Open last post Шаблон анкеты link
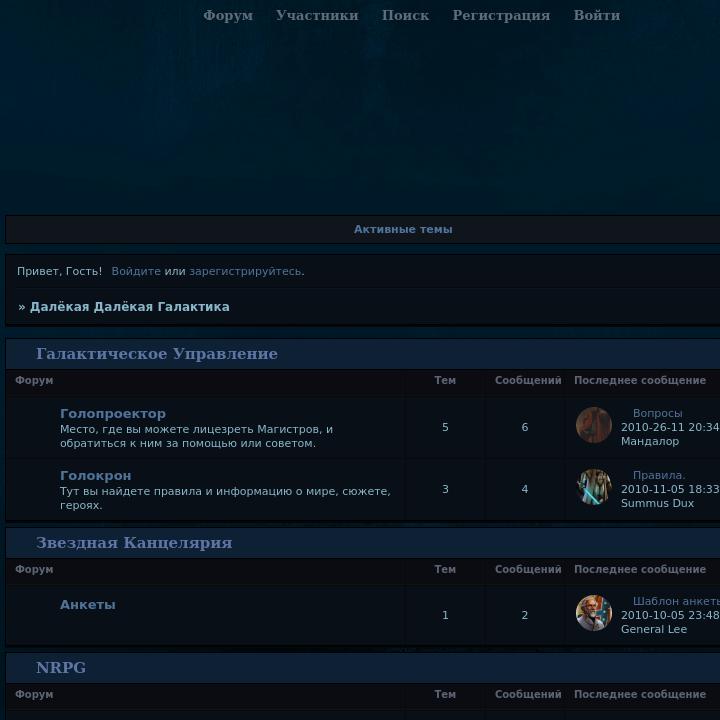720x720 pixels. click(x=676, y=601)
